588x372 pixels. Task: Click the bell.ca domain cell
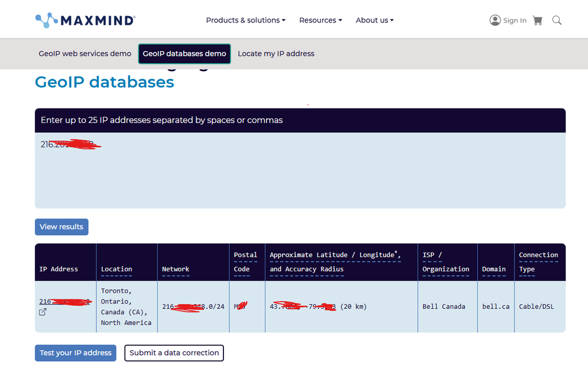[x=496, y=306]
